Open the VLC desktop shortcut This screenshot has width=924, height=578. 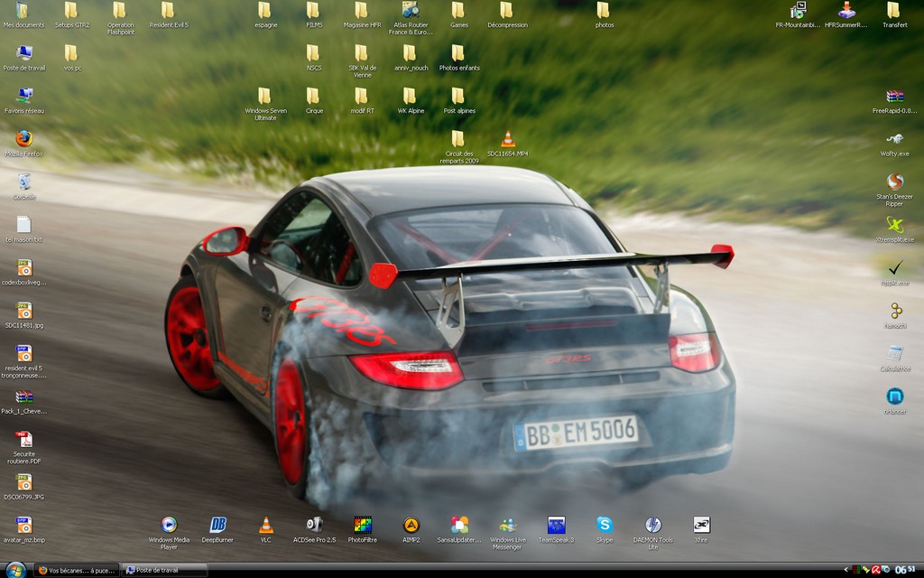(x=265, y=525)
